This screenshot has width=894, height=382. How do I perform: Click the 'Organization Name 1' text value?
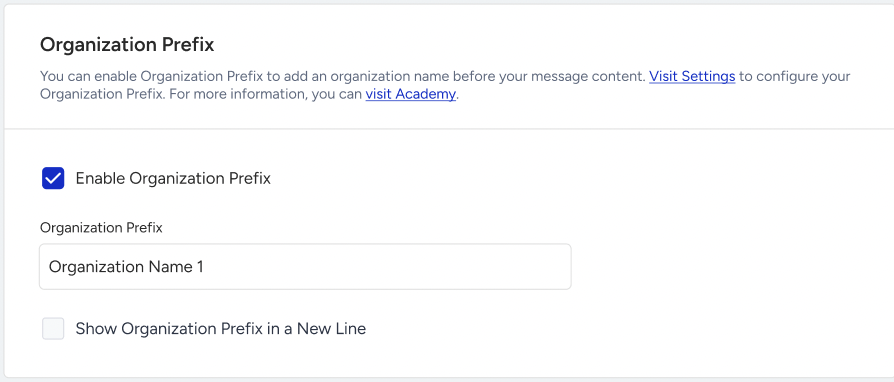(126, 267)
